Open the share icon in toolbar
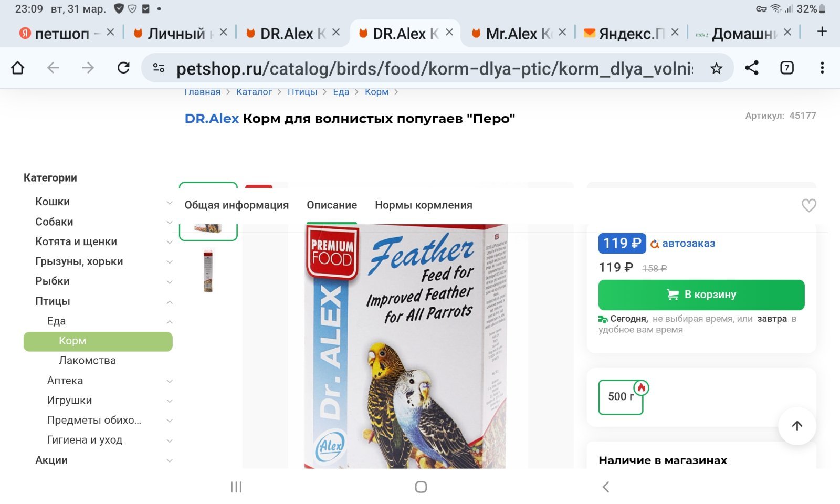Screen dimensions: 840x504 point(752,68)
